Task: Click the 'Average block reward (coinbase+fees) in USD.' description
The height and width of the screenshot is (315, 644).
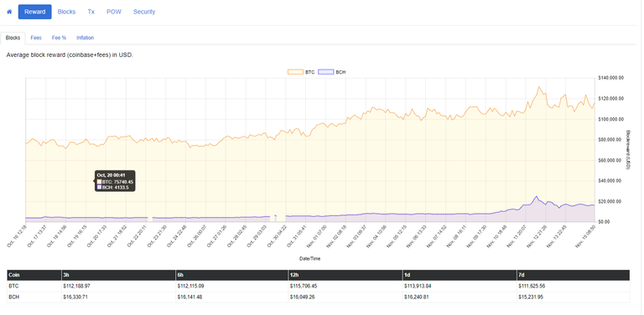Action: [x=70, y=55]
